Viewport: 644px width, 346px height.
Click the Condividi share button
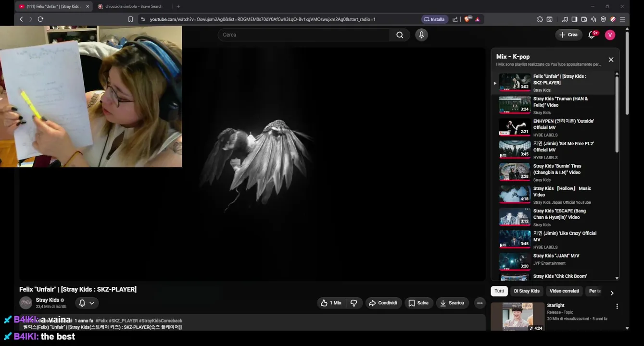point(383,303)
